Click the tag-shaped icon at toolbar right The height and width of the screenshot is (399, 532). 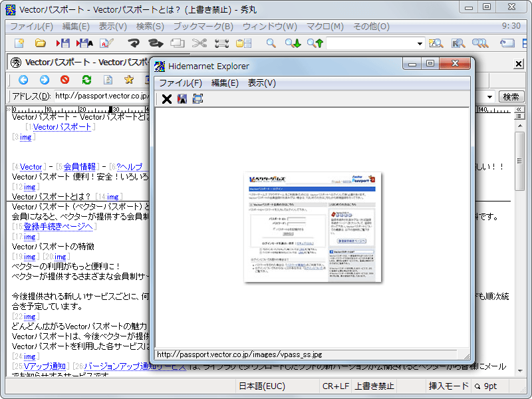click(x=507, y=43)
